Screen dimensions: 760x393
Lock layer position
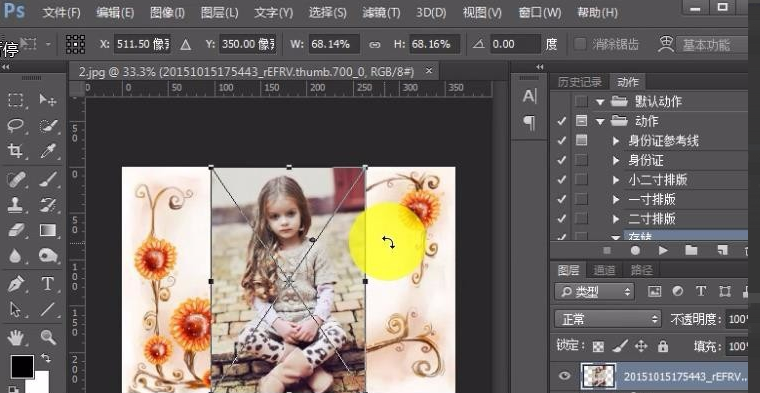pos(641,346)
